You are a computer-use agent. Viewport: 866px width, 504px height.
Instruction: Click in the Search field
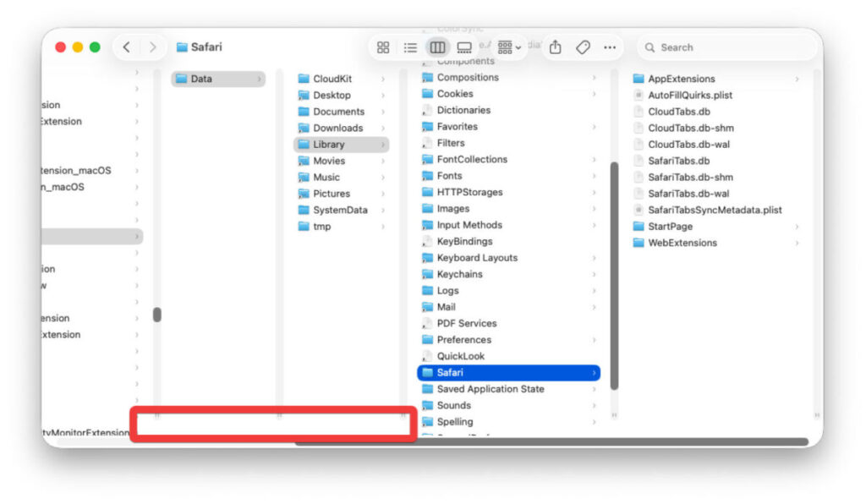(726, 47)
